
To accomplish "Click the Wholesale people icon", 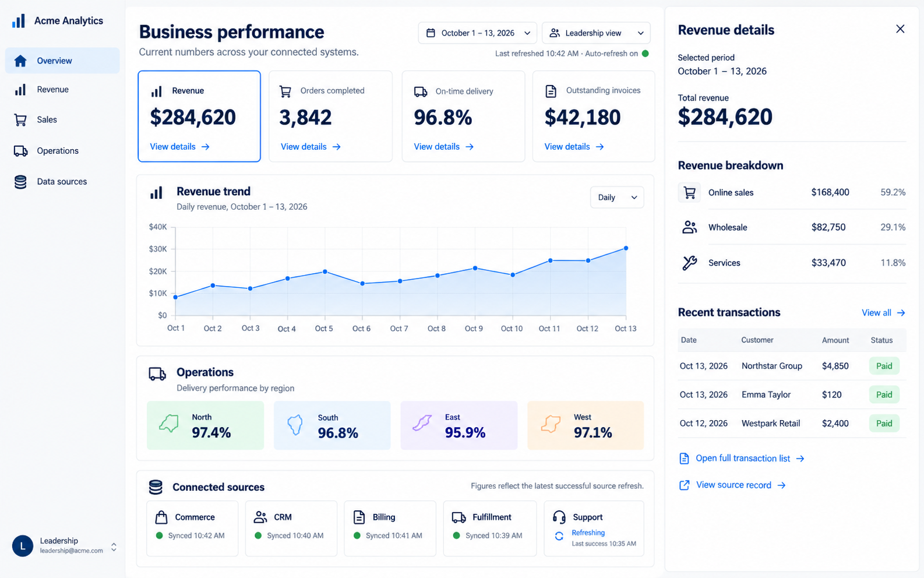I will coord(690,227).
